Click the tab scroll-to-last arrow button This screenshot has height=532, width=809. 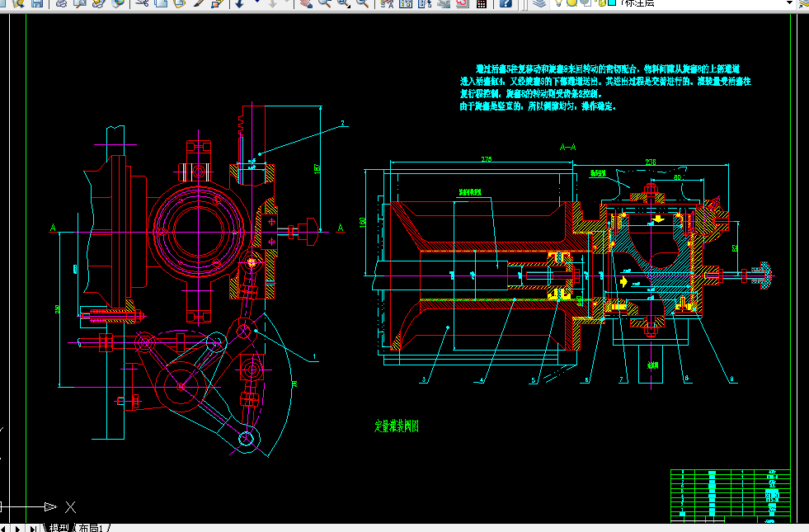click(x=32, y=529)
